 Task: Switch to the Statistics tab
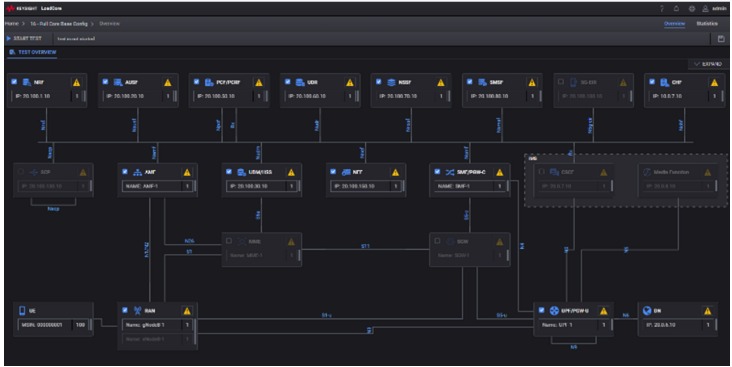(707, 24)
